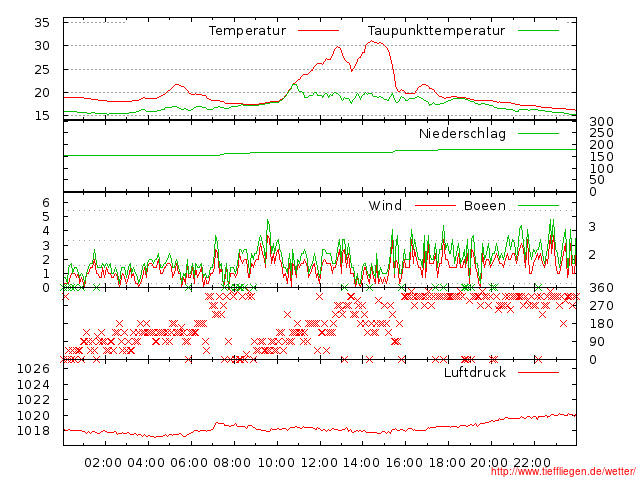The width and height of the screenshot is (640, 480).
Task: Click the Boeen legend label
Action: coord(485,206)
